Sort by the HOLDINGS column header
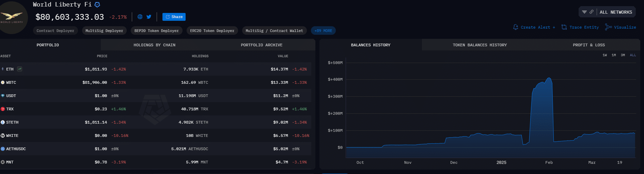Viewport: 644px width, 174px height. pyautogui.click(x=200, y=56)
